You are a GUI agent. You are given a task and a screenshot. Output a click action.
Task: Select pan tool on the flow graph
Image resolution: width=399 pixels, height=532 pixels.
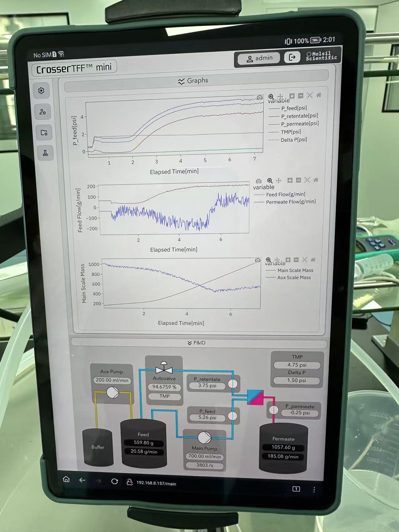pyautogui.click(x=279, y=180)
